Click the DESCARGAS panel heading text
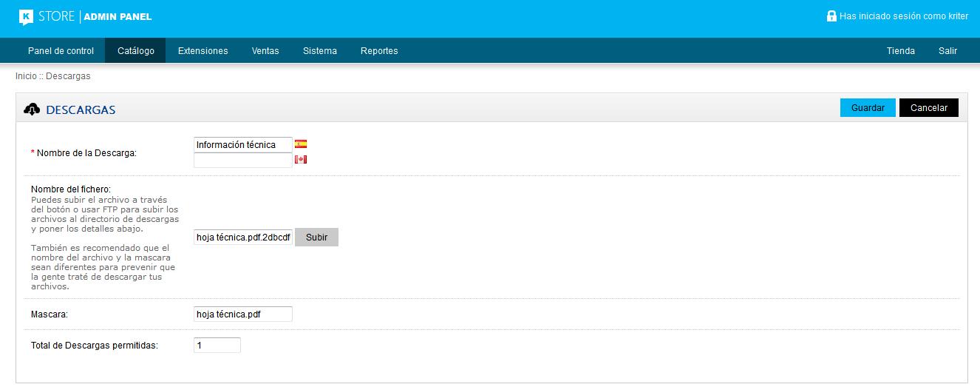 pyautogui.click(x=81, y=110)
